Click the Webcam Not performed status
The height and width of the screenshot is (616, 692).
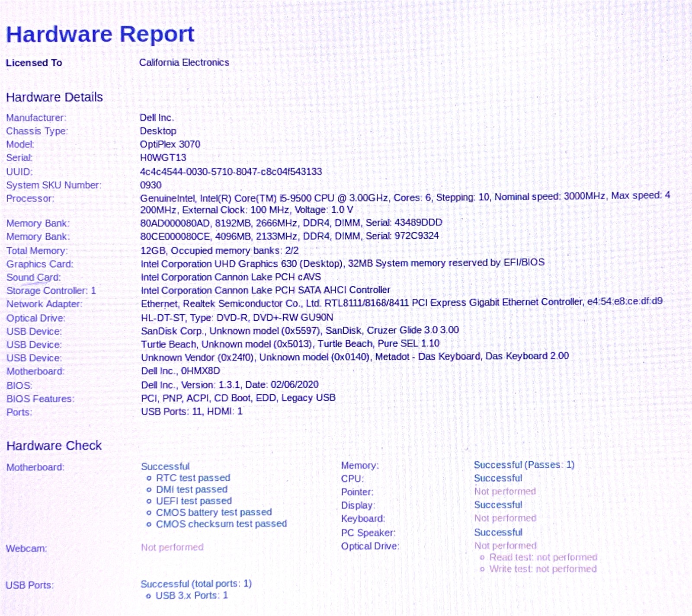172,547
